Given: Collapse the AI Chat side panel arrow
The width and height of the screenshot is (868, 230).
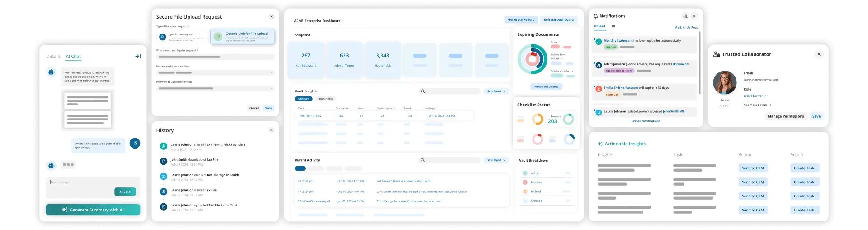Looking at the screenshot, I should 138,57.
